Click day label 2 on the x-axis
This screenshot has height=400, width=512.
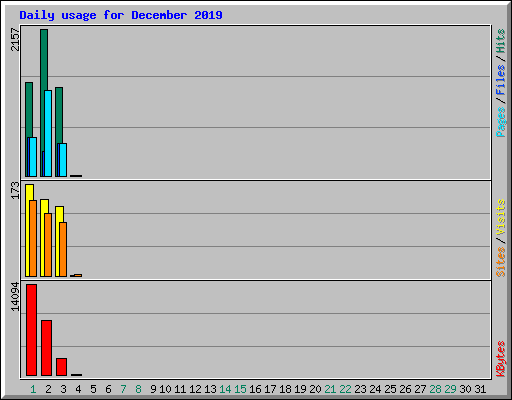click(x=48, y=389)
